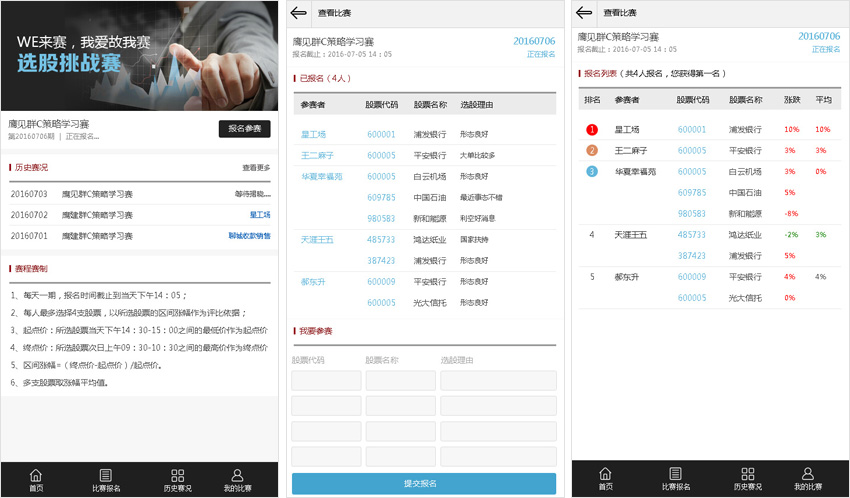Tap 我的比赛 icon on the contest home screen
Screen dimensions: 850x498
pos(237,479)
